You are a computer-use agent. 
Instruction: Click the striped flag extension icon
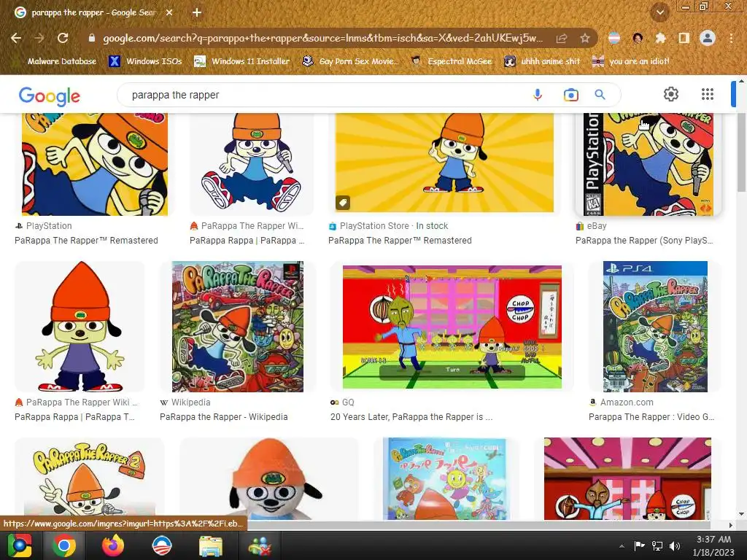pos(614,38)
